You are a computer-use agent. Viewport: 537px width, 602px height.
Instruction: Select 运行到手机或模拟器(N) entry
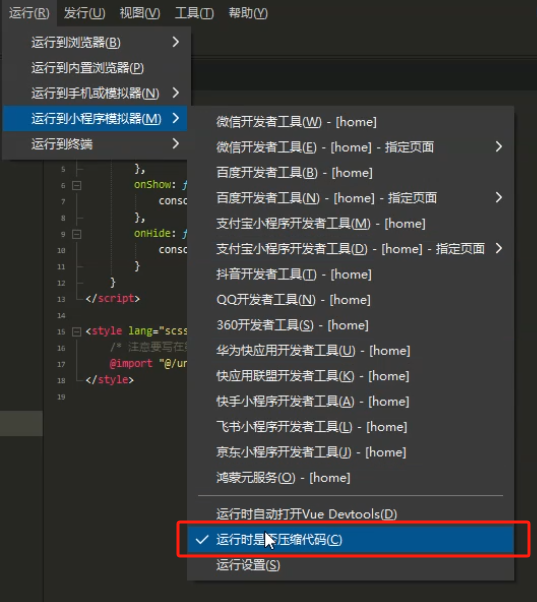[95, 93]
